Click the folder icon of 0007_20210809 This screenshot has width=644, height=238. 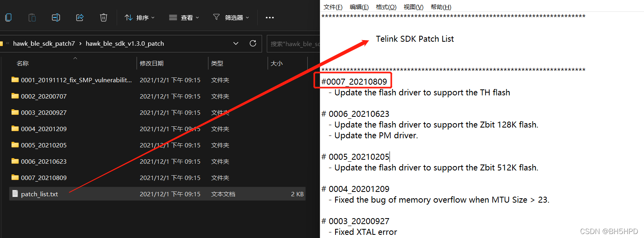[x=15, y=177]
